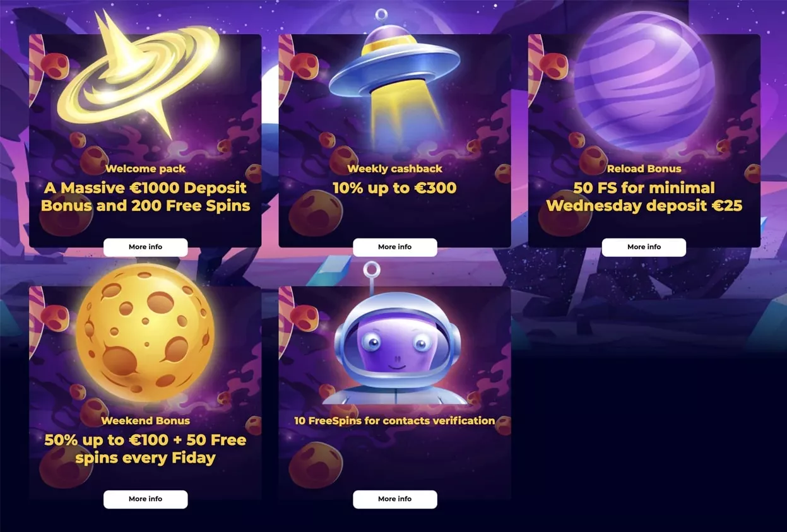Screen dimensions: 787x532
Task: Click the €1000 Deposit Bonus headline
Action: click(x=145, y=197)
